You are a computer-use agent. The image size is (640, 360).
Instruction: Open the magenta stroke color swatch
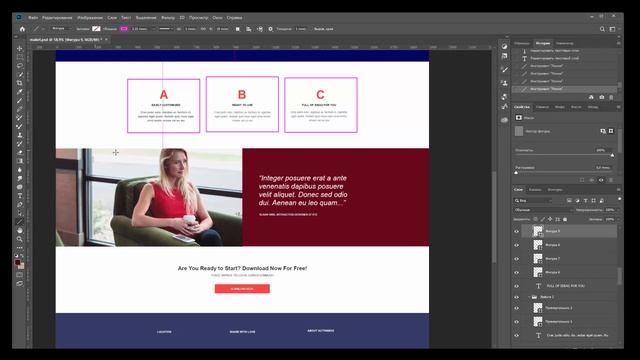[x=124, y=29]
